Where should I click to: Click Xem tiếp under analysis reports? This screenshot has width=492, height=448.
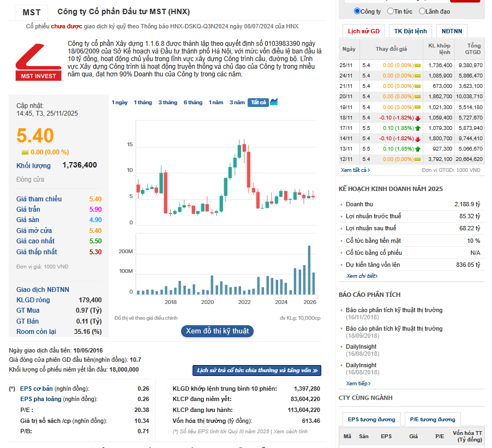click(x=358, y=383)
